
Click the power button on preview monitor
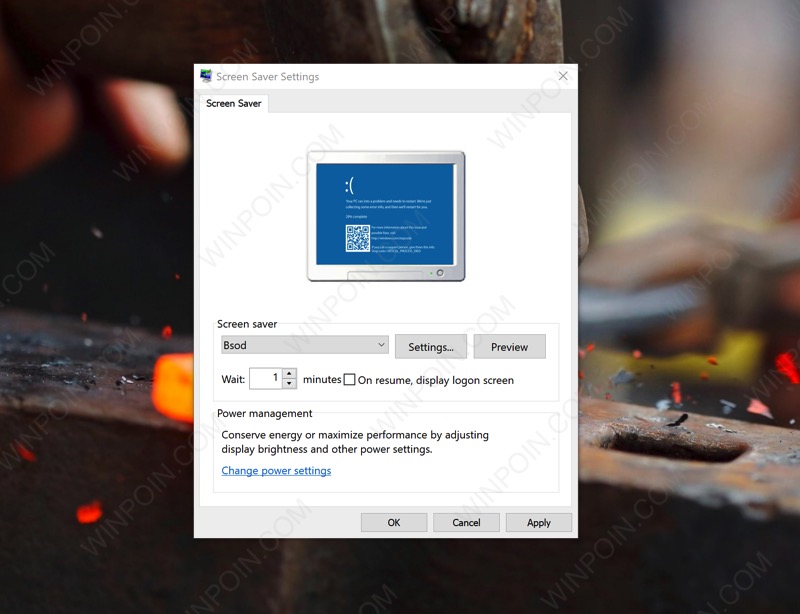click(439, 273)
